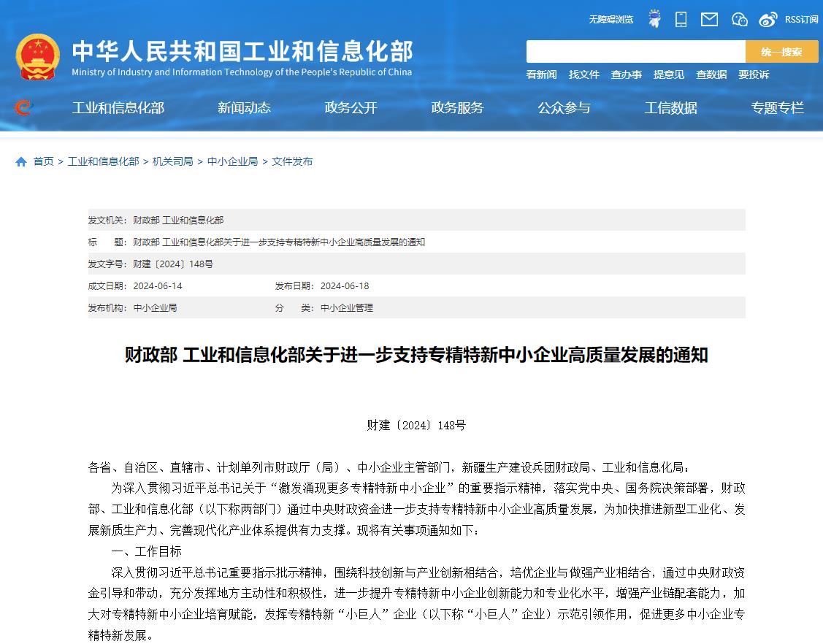Open 政务服务 navigation menu
Screen dimensions: 823x644
(x=457, y=107)
